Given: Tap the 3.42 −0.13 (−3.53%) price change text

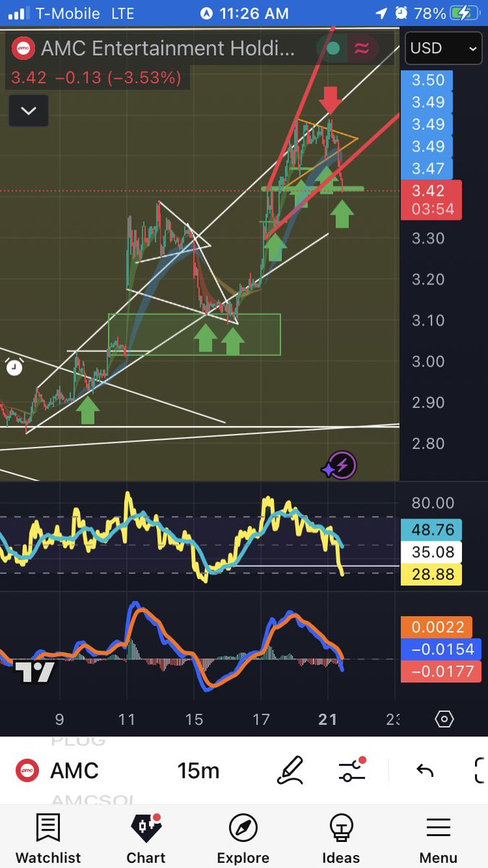Looking at the screenshot, I should point(95,77).
